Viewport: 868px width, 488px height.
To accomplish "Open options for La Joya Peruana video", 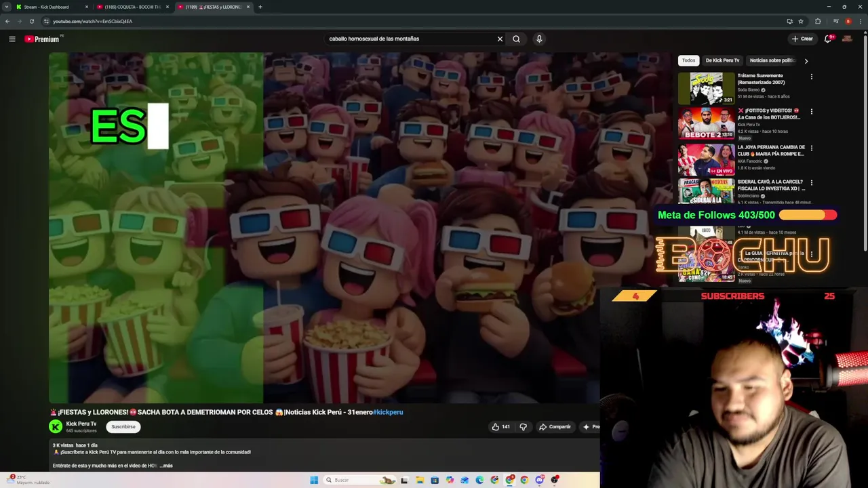I will tap(811, 148).
